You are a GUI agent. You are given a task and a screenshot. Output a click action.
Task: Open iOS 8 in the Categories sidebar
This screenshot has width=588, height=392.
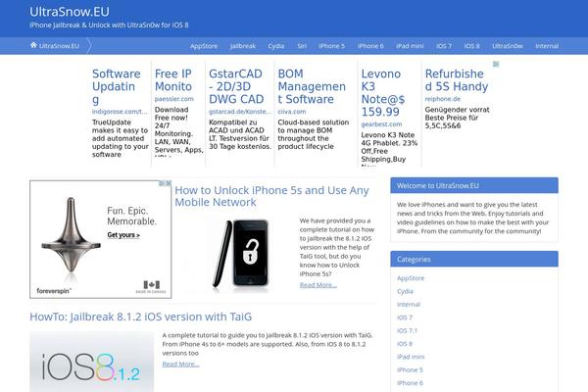[x=405, y=344]
